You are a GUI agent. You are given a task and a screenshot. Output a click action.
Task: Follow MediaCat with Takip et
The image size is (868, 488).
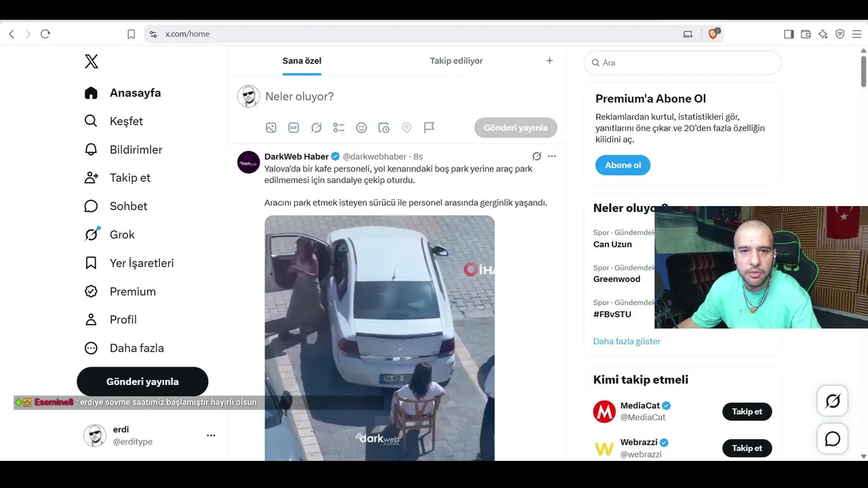click(747, 411)
